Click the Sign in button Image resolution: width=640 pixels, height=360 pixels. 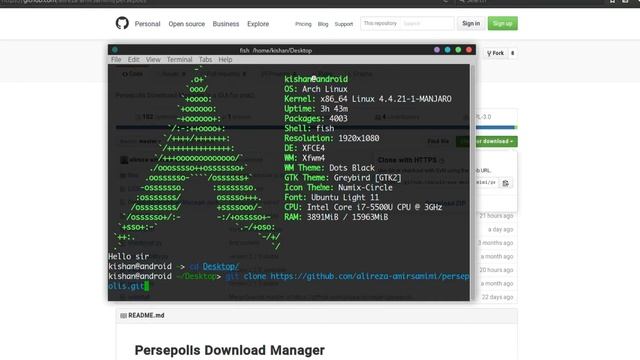(x=471, y=24)
